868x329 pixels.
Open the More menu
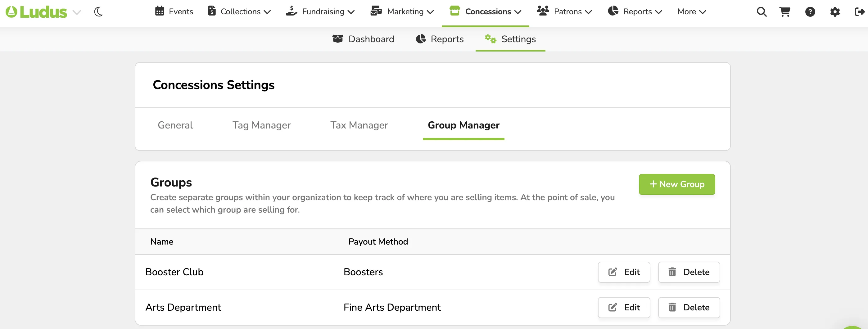tap(691, 11)
